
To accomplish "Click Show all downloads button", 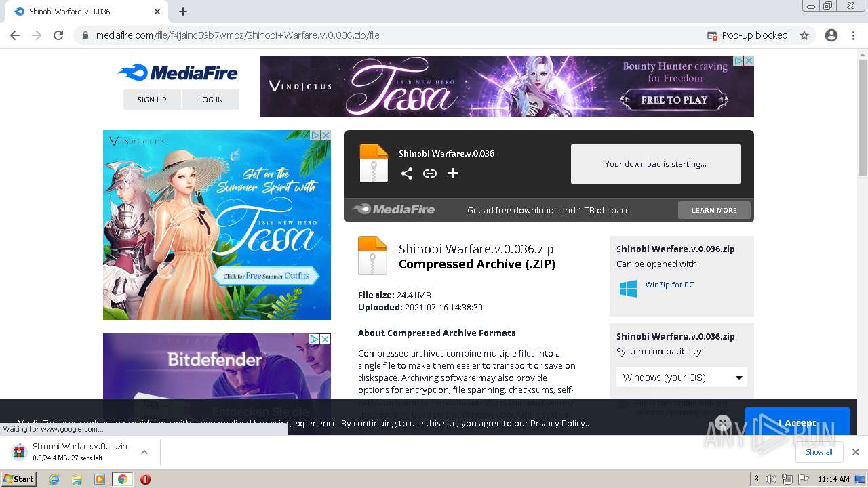I will coord(819,452).
